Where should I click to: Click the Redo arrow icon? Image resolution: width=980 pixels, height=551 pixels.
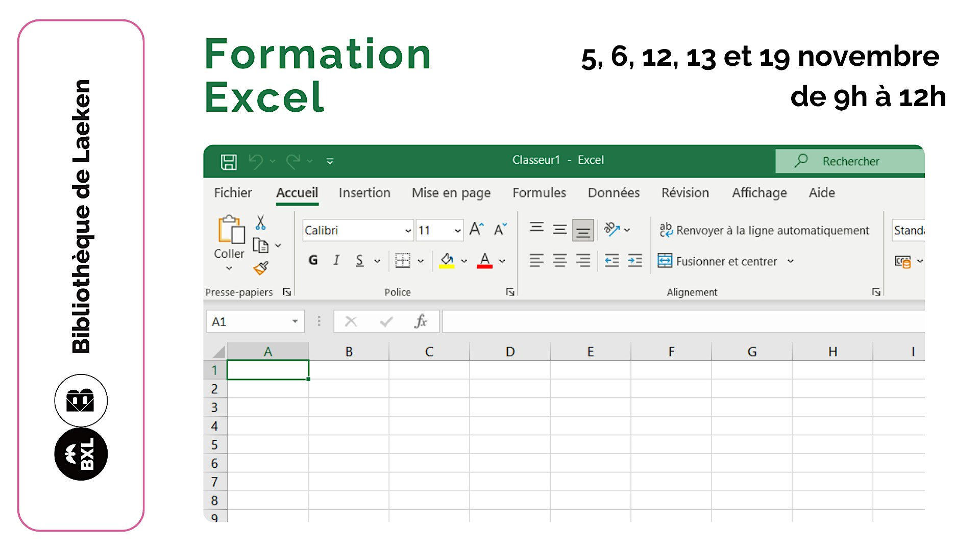click(x=293, y=162)
